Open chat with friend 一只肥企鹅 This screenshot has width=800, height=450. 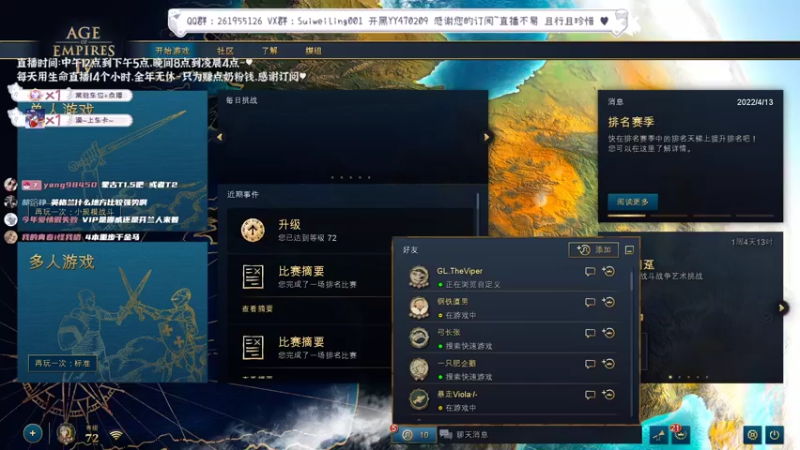point(590,364)
